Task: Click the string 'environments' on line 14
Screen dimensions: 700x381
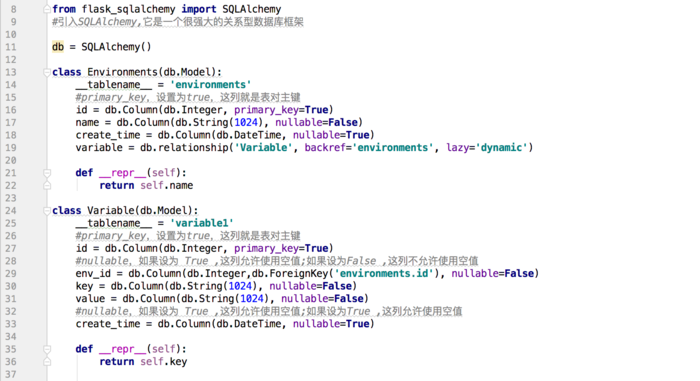Action: pos(211,84)
